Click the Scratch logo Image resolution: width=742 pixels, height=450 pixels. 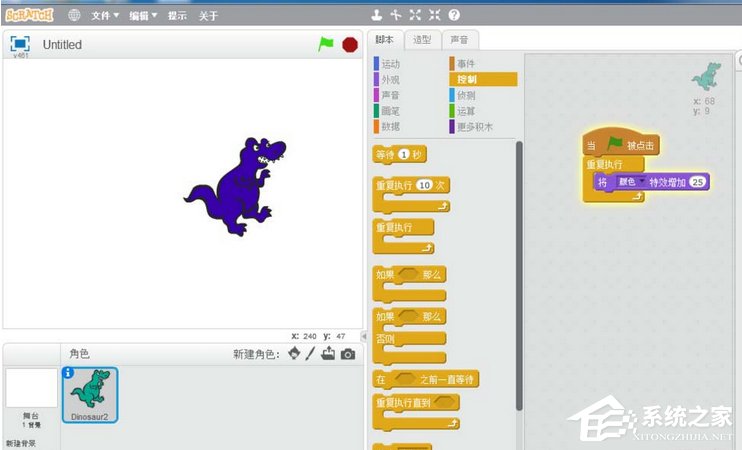point(29,15)
